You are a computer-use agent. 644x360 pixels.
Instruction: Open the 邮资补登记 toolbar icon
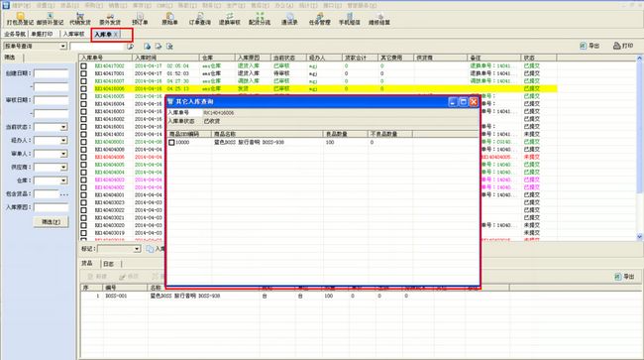(50, 19)
